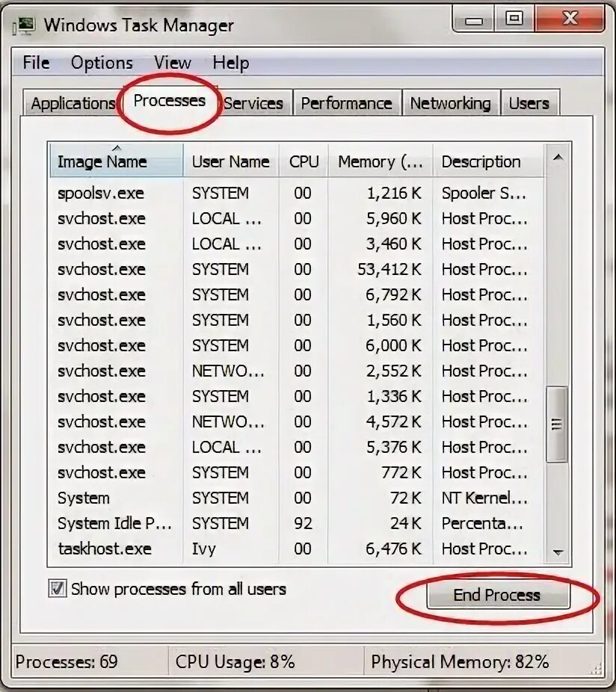Select the svchost.exe row using 6,000 K
The image size is (616, 692).
pos(296,345)
